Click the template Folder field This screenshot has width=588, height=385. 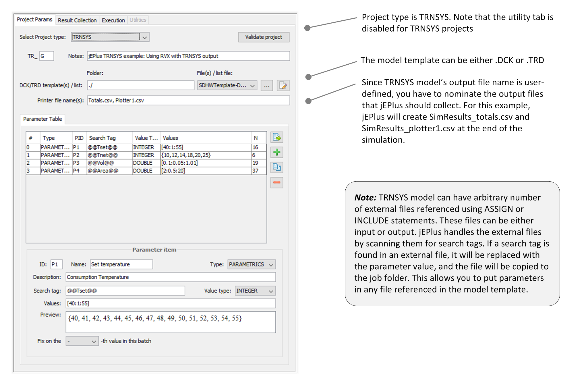(x=141, y=85)
